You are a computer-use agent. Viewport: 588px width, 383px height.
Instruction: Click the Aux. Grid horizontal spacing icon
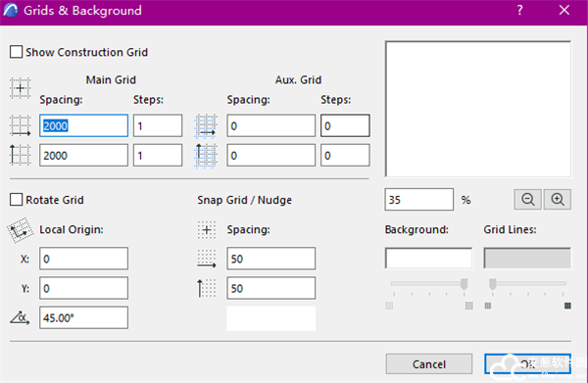pyautogui.click(x=206, y=126)
